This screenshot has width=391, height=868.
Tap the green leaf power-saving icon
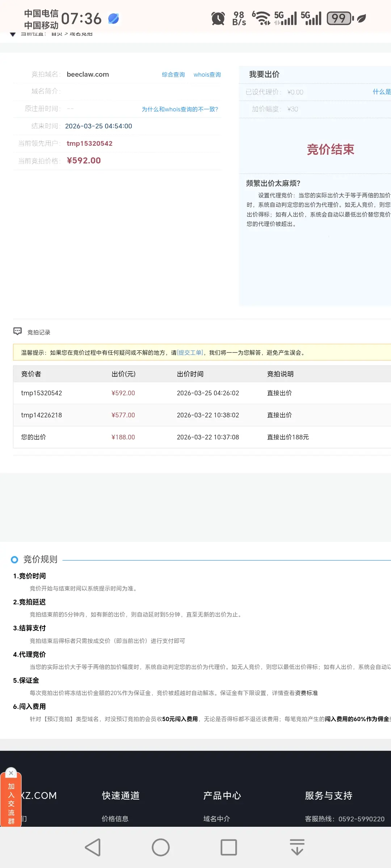pos(362,18)
